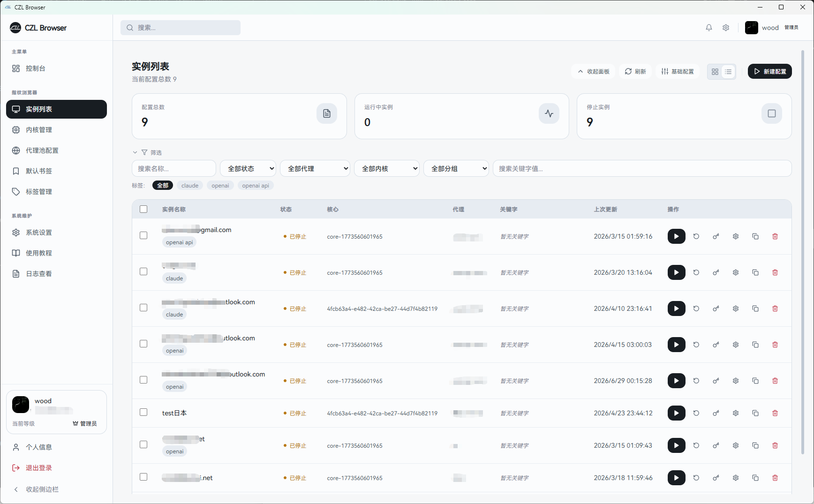Click 退出登录 to log out

tap(56, 468)
